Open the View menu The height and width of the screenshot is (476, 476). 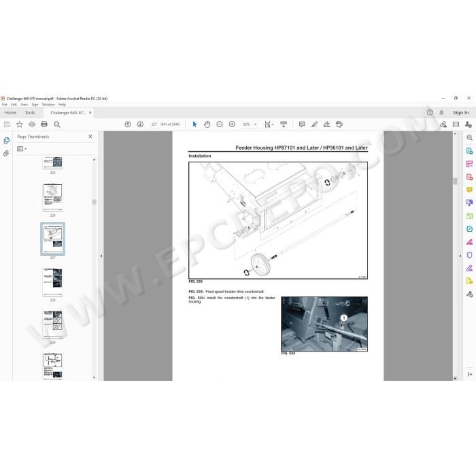(x=24, y=105)
